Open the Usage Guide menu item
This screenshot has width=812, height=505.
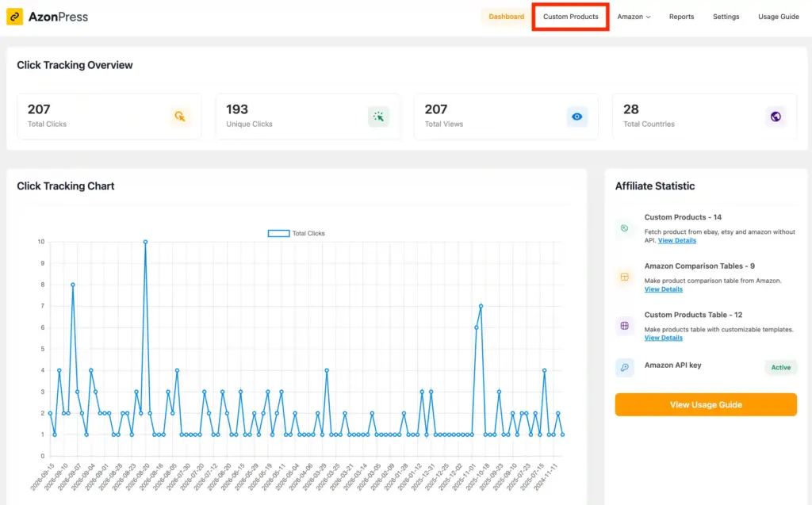779,17
